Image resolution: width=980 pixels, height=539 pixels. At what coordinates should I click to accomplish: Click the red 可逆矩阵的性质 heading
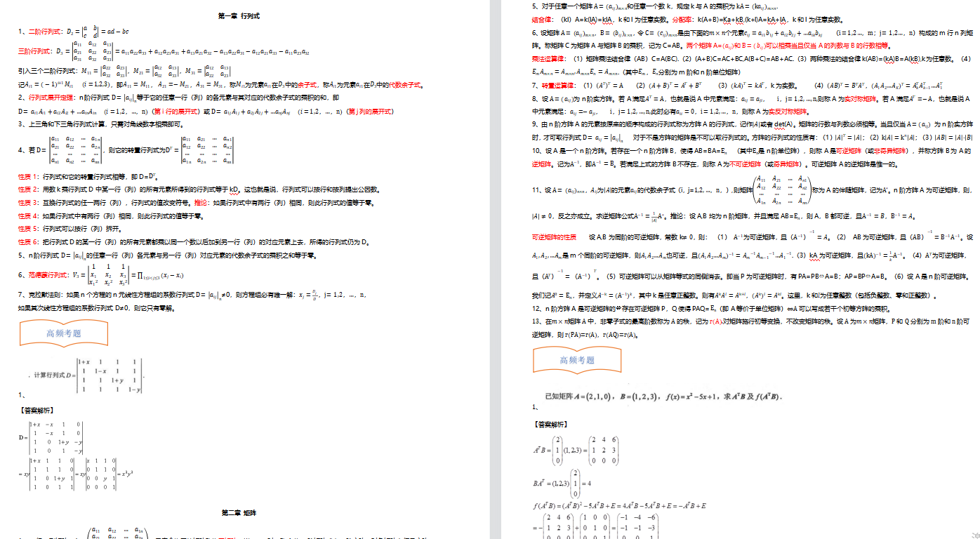point(555,237)
